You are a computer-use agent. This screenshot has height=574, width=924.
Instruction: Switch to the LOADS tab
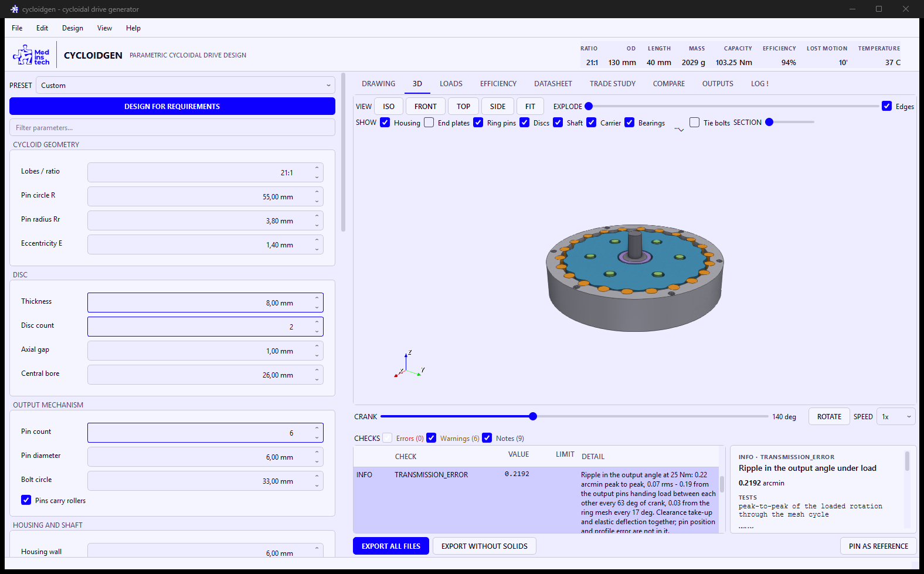point(451,84)
